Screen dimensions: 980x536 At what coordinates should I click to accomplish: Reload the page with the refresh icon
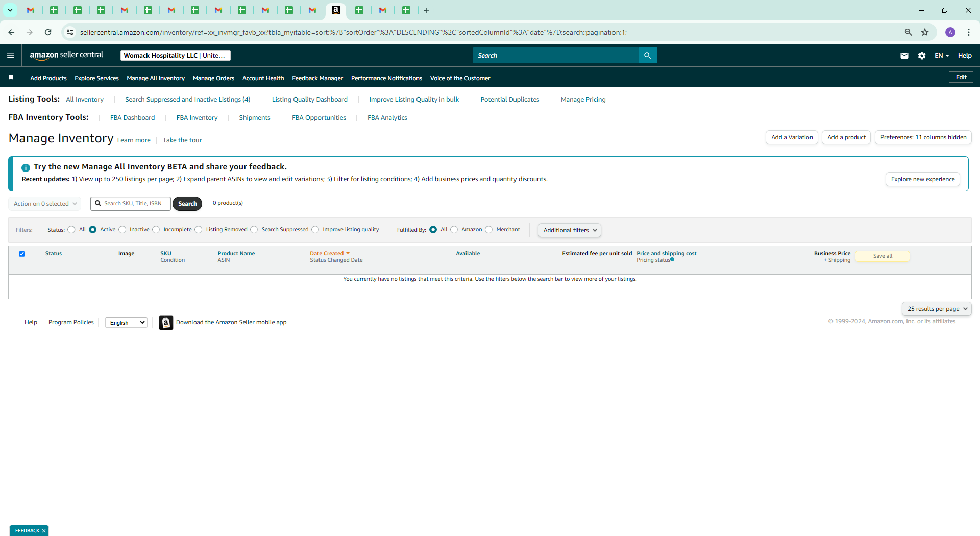48,32
